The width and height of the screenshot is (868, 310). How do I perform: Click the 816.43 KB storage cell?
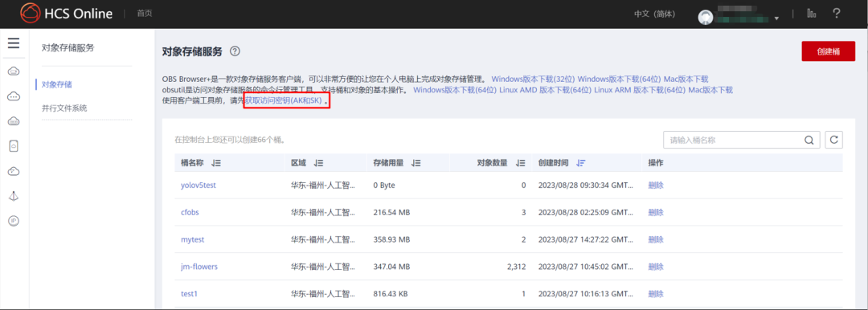coord(391,294)
